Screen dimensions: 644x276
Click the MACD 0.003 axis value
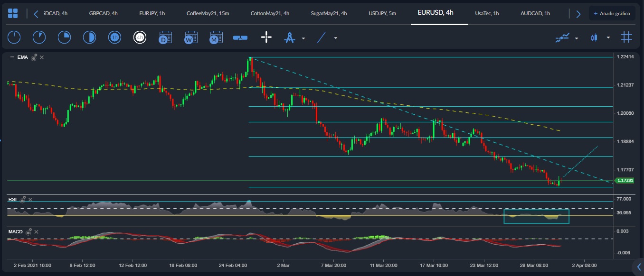pyautogui.click(x=623, y=231)
